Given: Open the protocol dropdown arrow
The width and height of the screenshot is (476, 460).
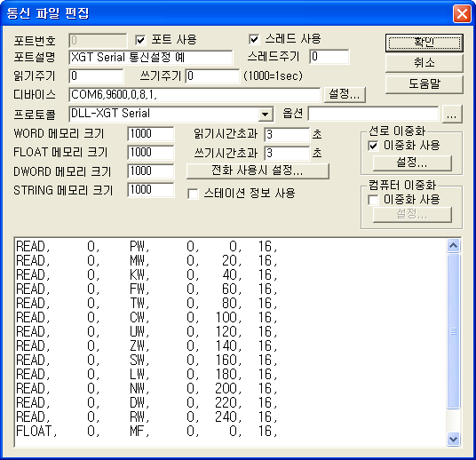Looking at the screenshot, I should [265, 115].
